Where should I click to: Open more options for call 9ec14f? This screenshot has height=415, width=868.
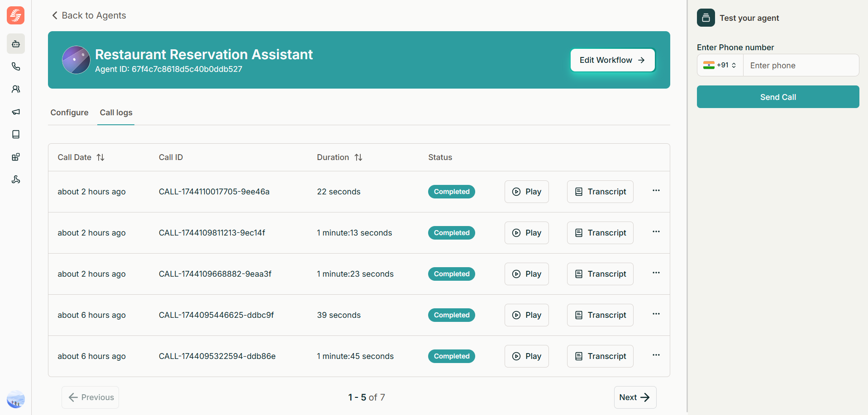tap(656, 231)
